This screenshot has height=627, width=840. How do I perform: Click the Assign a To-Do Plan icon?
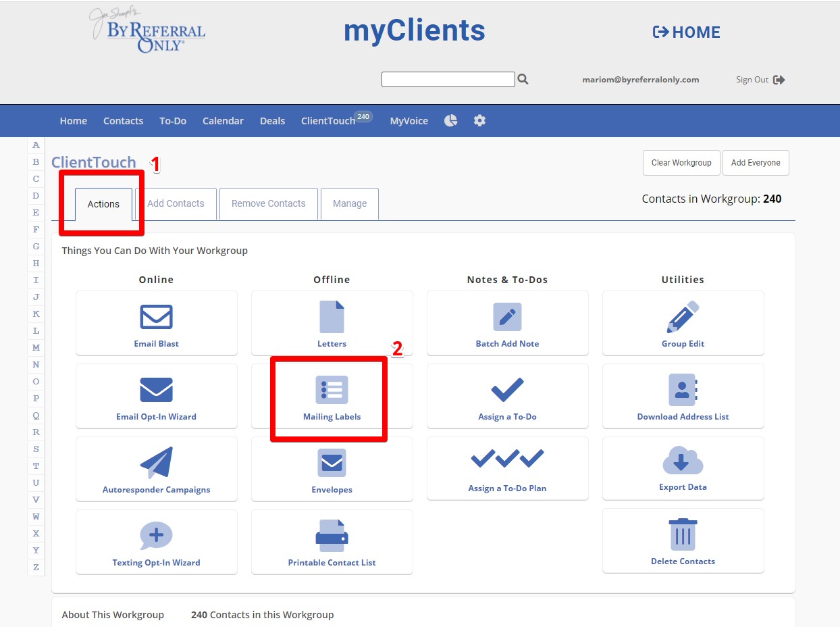(x=507, y=459)
